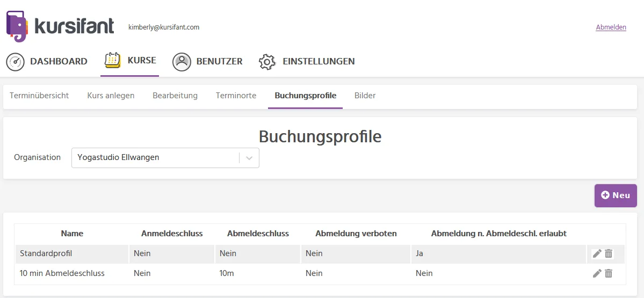Screen dimensions: 644x298
Task: Click the Abmelden logout link
Action: point(611,27)
